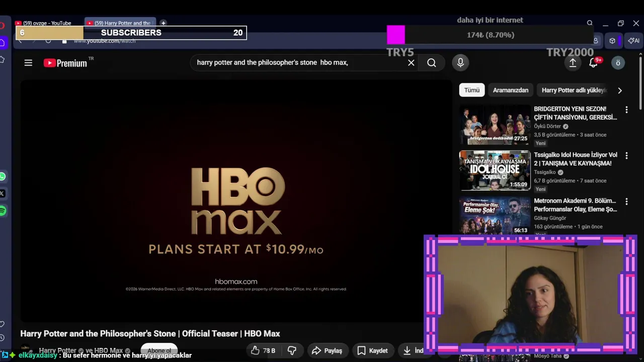Open WhatsApp in the Opera sidebar
The image size is (644, 362).
pyautogui.click(x=3, y=176)
